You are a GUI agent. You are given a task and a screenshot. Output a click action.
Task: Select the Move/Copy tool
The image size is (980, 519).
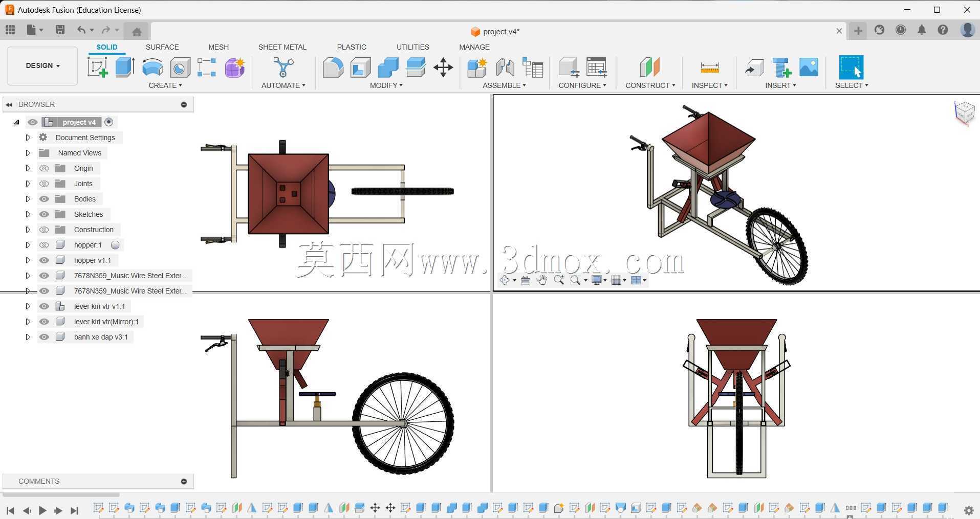click(x=443, y=67)
